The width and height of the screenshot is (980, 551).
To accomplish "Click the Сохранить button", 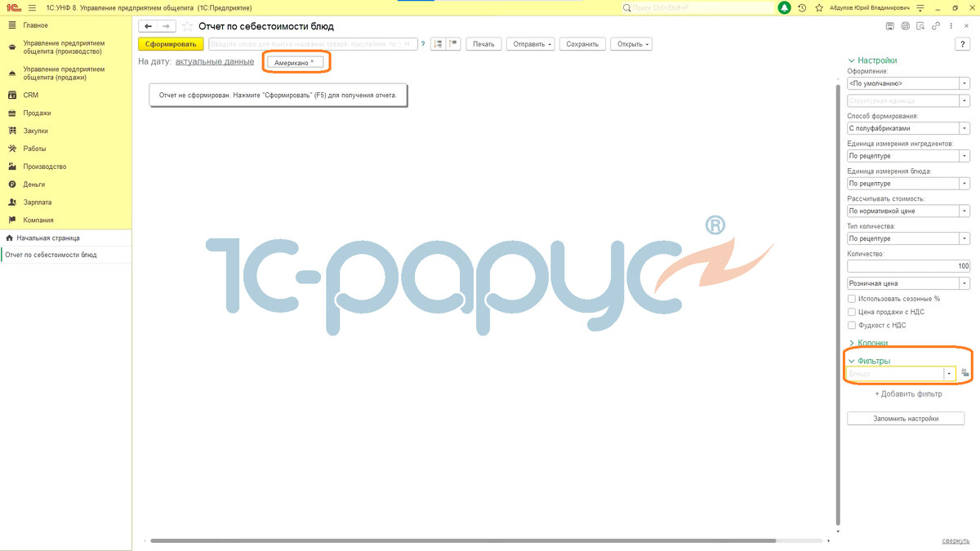I will (x=582, y=44).
